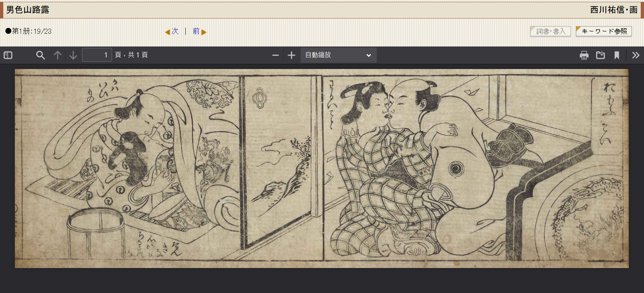Zoom out with the minus button
644x293 pixels.
click(276, 55)
